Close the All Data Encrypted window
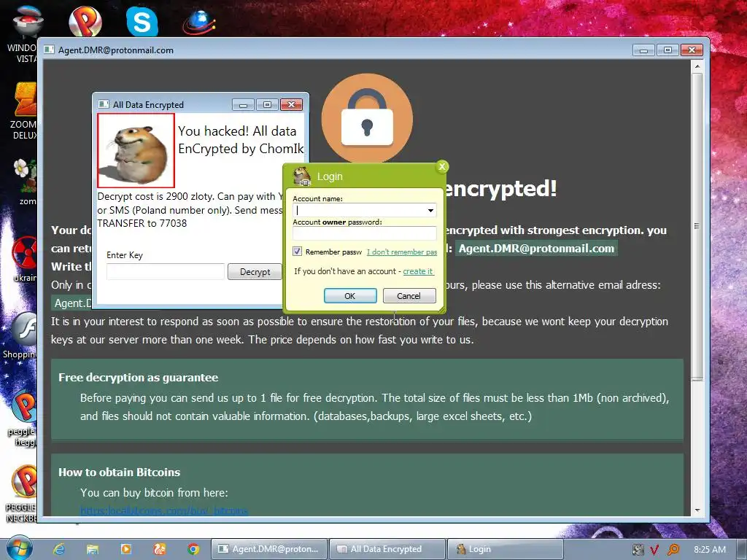Viewport: 747px width, 560px height. pos(292,105)
